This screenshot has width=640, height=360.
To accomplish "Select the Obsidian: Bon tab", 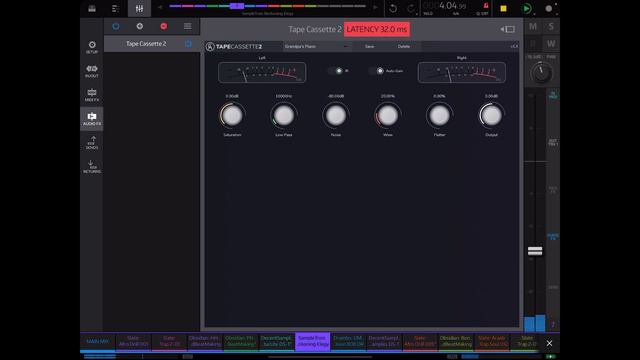I will point(456,342).
